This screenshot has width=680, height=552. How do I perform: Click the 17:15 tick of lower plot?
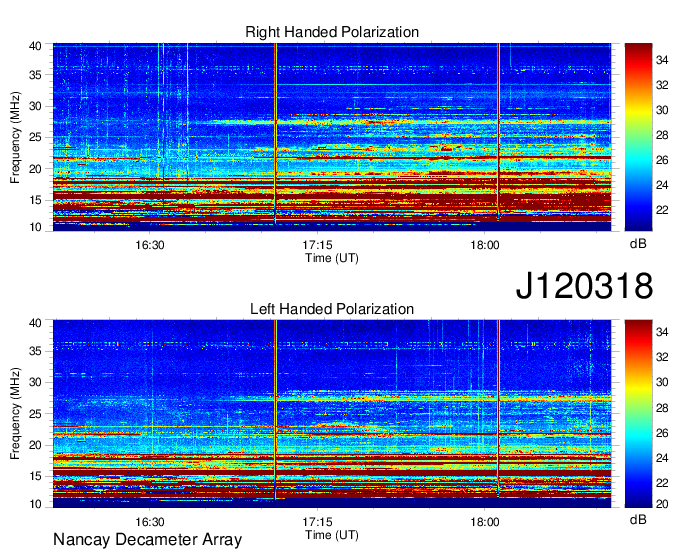click(317, 522)
